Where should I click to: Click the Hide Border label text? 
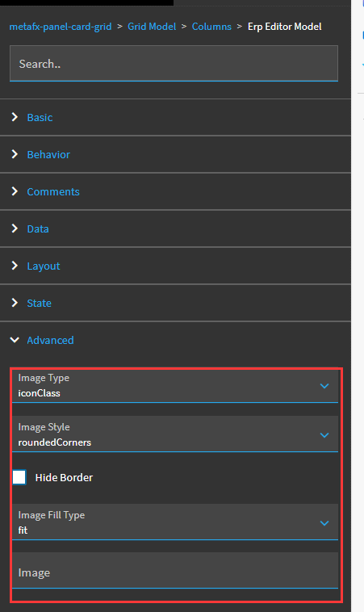coord(64,478)
